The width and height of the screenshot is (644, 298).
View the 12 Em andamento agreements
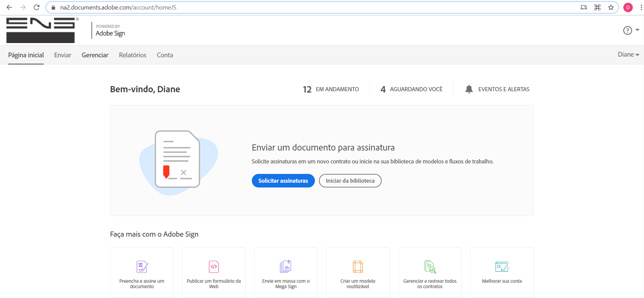331,89
